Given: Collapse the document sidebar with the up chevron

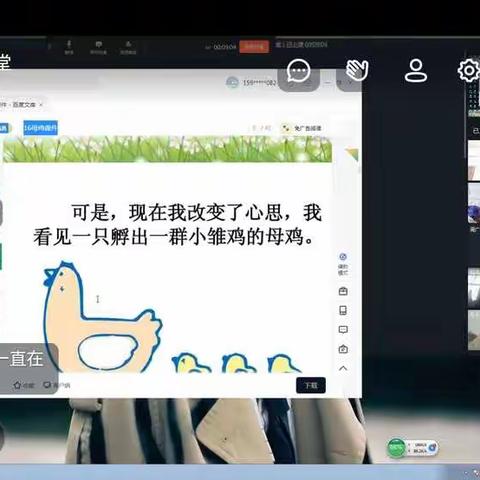Looking at the screenshot, I should [x=343, y=368].
